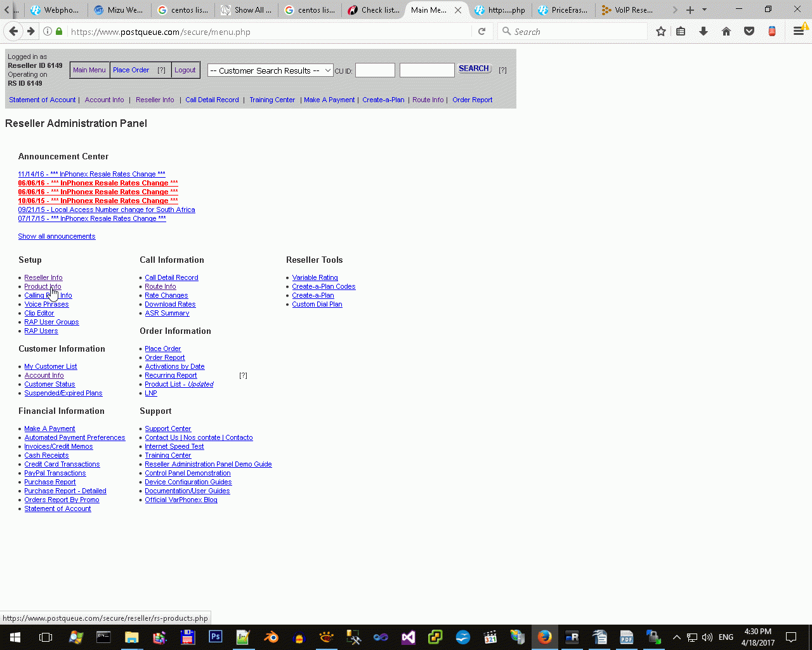The width and height of the screenshot is (812, 650).
Task: Open File Explorer from the taskbar
Action: pos(132,637)
